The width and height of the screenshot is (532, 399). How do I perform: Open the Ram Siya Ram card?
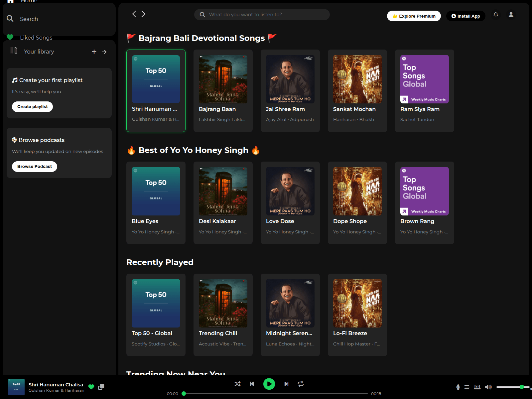click(425, 91)
